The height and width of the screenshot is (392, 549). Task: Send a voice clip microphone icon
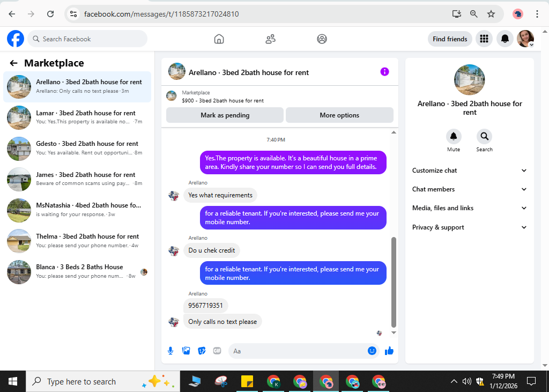pyautogui.click(x=170, y=351)
